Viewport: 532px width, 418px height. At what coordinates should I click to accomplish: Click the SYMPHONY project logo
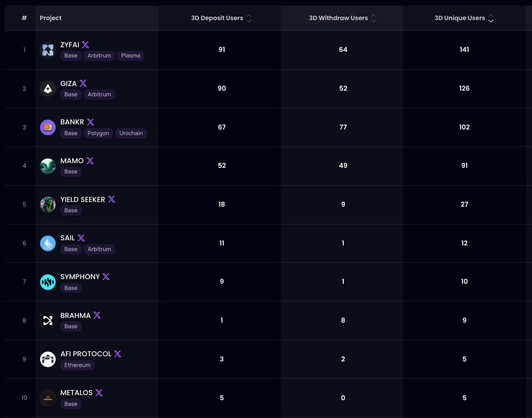pos(48,282)
